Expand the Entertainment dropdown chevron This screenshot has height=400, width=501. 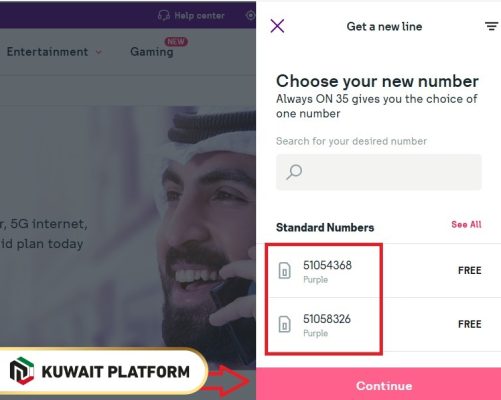click(99, 52)
